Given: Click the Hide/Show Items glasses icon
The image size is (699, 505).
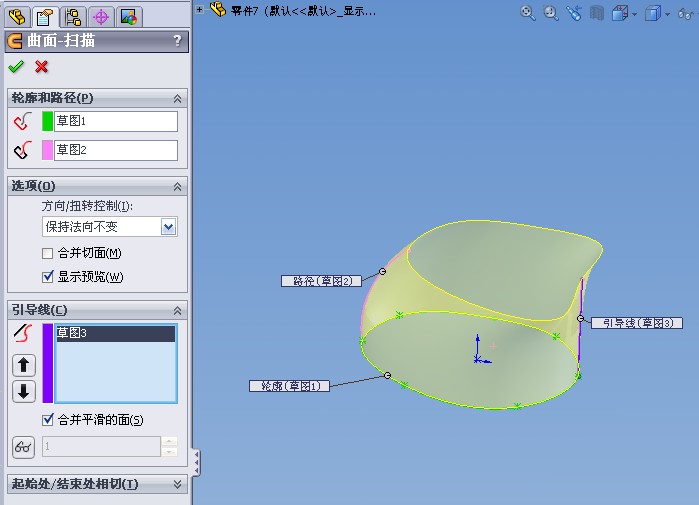Looking at the screenshot, I should click(686, 14).
